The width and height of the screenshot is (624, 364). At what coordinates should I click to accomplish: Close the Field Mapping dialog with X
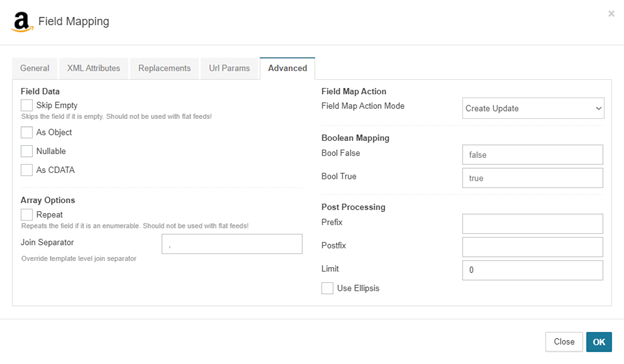(611, 14)
